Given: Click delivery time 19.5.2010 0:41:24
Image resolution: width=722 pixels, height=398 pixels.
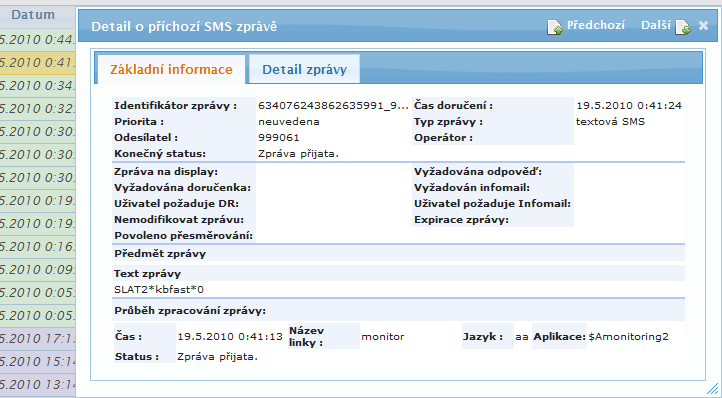Looking at the screenshot, I should [629, 106].
